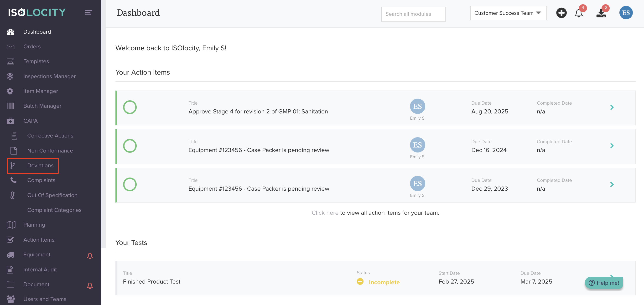Click the plus add-new icon in header
Image resolution: width=644 pixels, height=305 pixels.
click(x=561, y=13)
